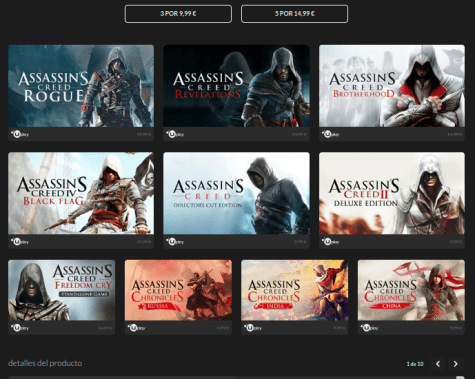Screen dimensions: 475x379
Task: Click the Uplay icon under Chronicles Russia
Action: (x=136, y=328)
